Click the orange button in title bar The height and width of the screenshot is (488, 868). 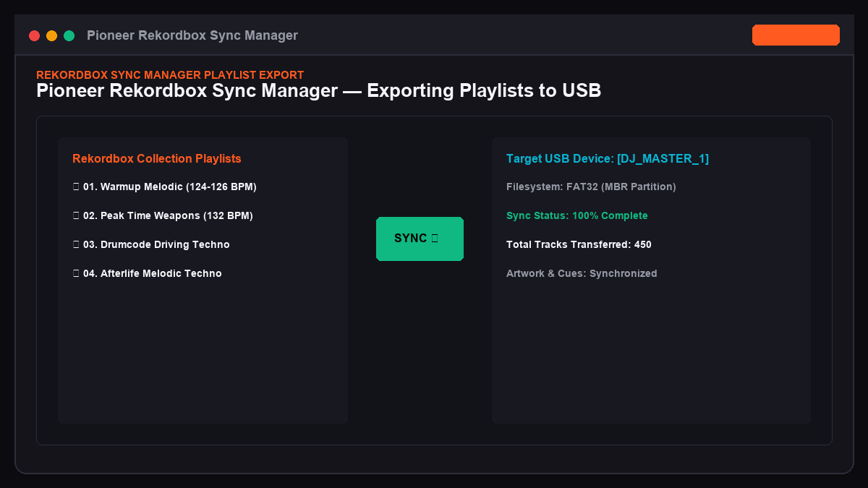click(796, 35)
